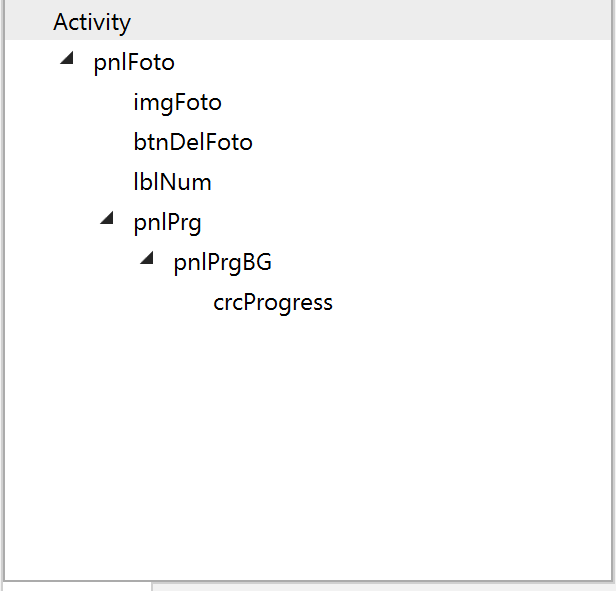Hide crcProgress by collapsing pnlPrgBG
The height and width of the screenshot is (591, 616).
point(148,260)
